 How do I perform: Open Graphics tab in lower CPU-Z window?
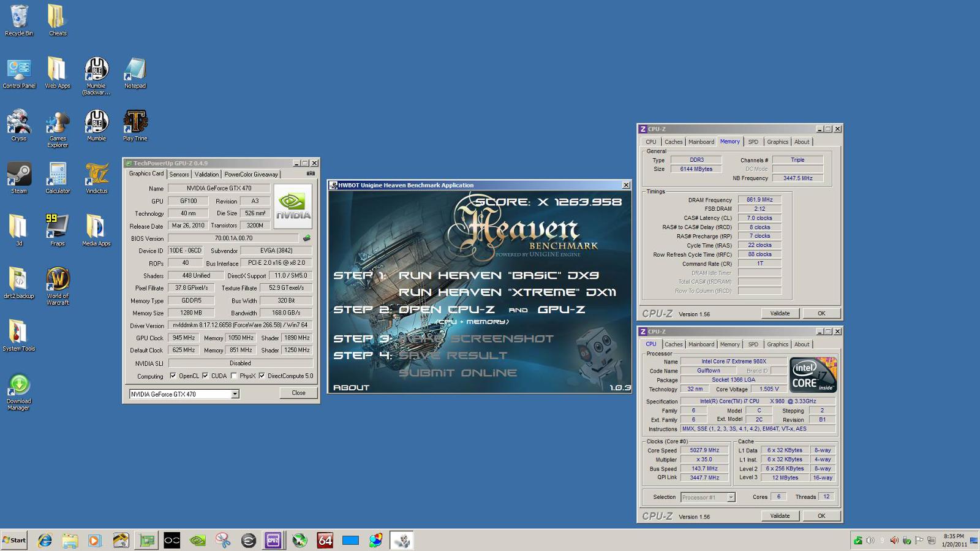click(x=777, y=344)
